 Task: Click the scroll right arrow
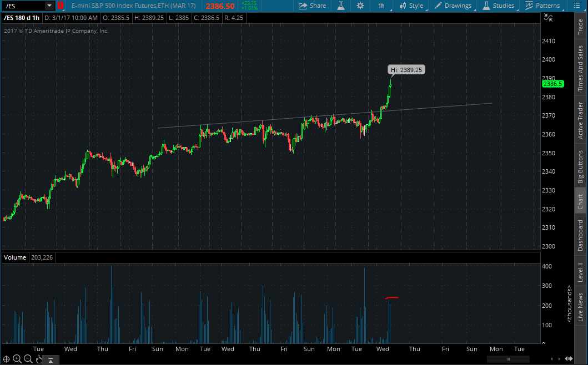click(559, 359)
